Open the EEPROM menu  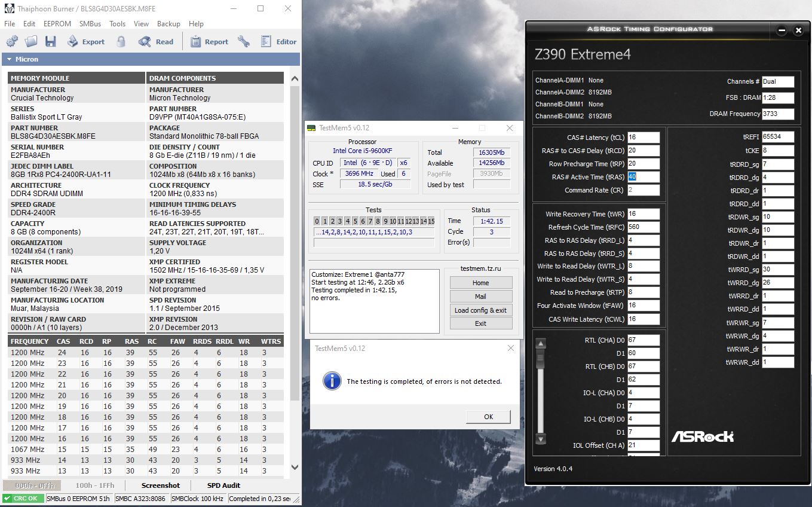57,24
